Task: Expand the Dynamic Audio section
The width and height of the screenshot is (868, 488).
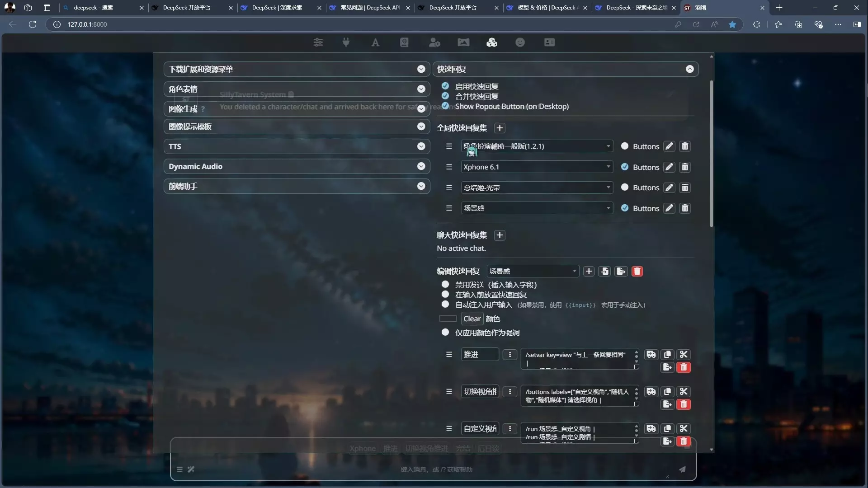Action: click(x=297, y=166)
